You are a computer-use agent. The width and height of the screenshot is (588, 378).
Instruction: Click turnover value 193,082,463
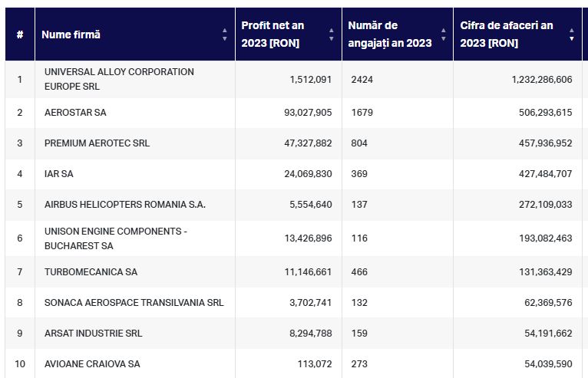click(x=545, y=238)
